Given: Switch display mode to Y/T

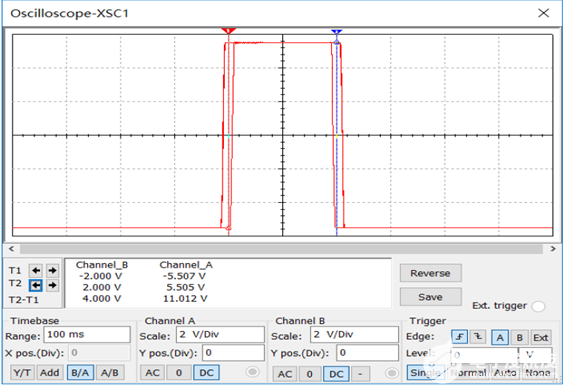Looking at the screenshot, I should click(22, 373).
